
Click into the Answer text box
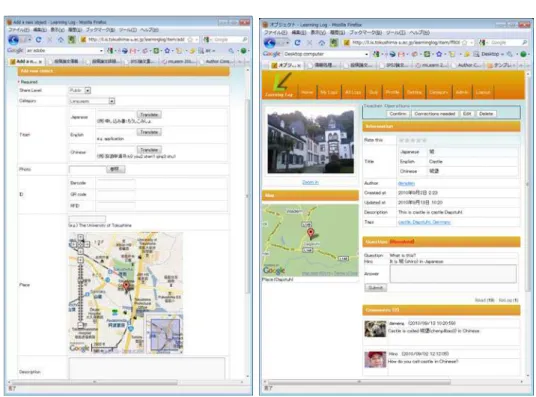[x=453, y=274]
